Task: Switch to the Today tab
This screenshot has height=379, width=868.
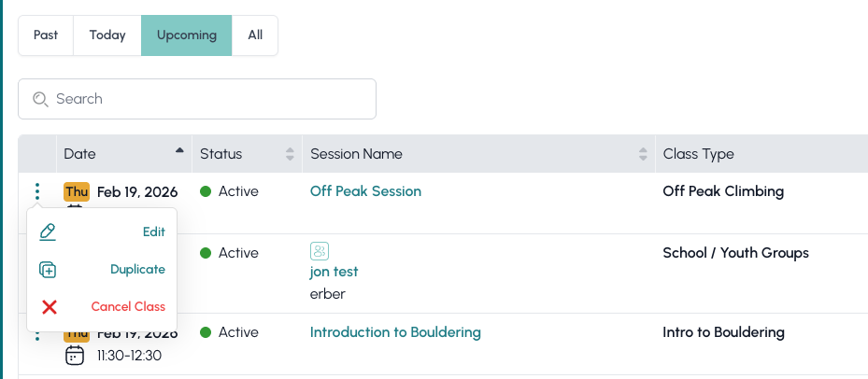Action: pyautogui.click(x=107, y=35)
